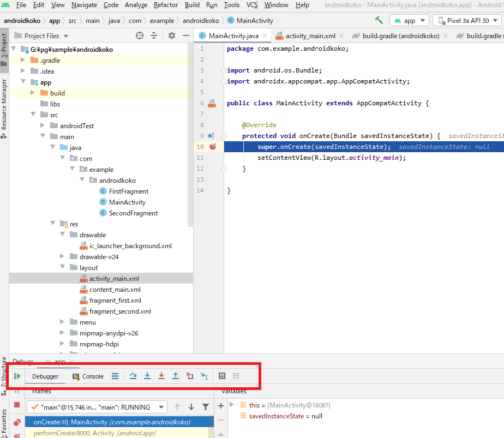The image size is (504, 438).
Task: Click the Step Over debugger icon
Action: point(133,376)
